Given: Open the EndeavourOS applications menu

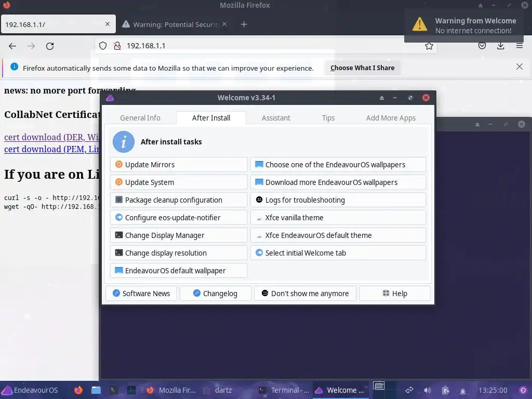Looking at the screenshot, I should tap(30, 390).
